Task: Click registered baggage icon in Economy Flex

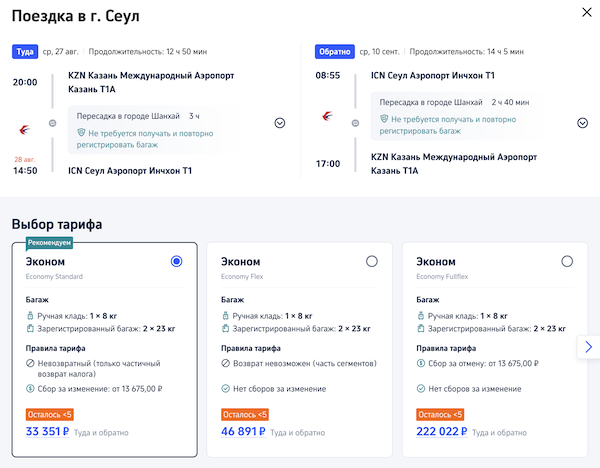Action: 225,329
